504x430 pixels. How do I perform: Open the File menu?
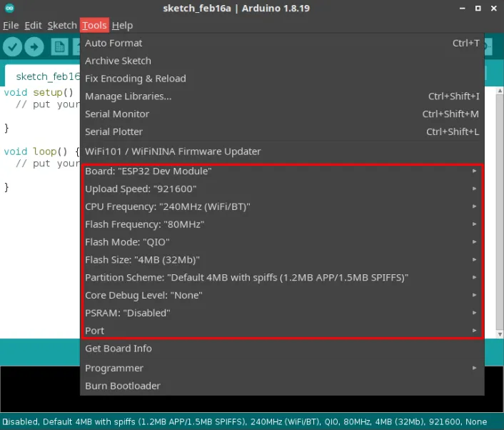[11, 26]
